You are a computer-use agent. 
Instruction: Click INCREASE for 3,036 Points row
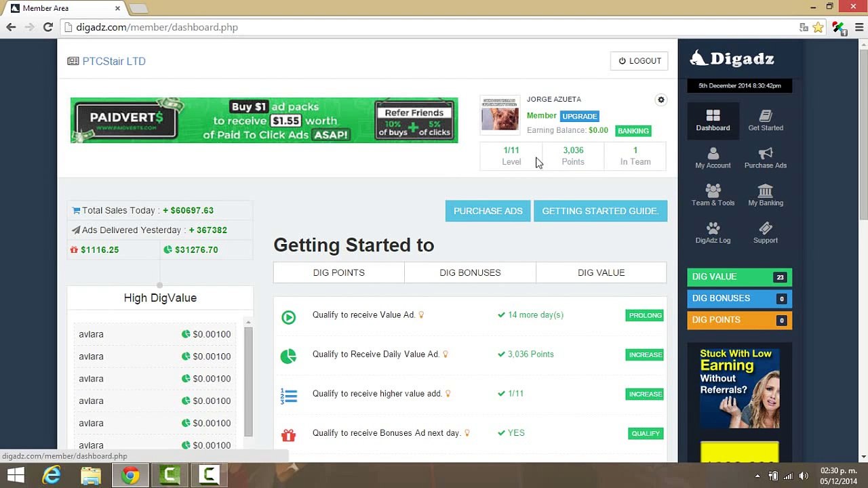(x=645, y=354)
